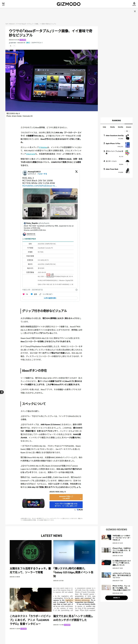This screenshot has width=138, height=644.
Task: Click X logo in embedded tweet
Action: [x=76, y=172]
